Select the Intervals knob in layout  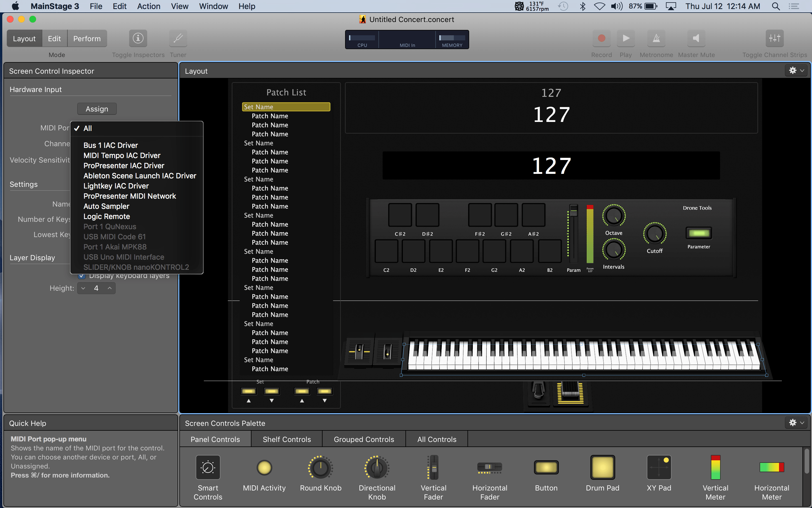[x=614, y=250]
